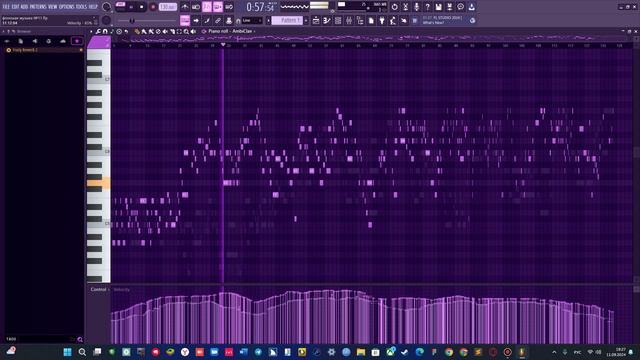Open the Playlist view
Viewport: 640px width, 360px height.
[316, 20]
